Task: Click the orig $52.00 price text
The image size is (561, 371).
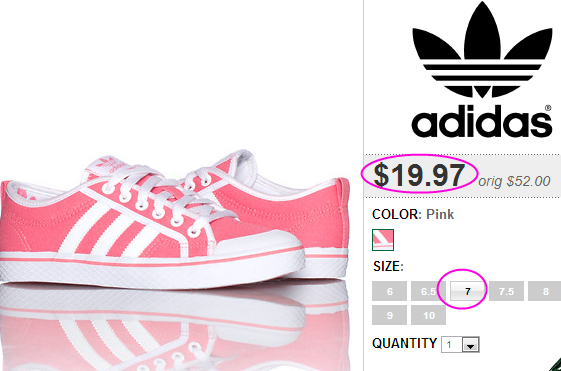Action: click(514, 181)
